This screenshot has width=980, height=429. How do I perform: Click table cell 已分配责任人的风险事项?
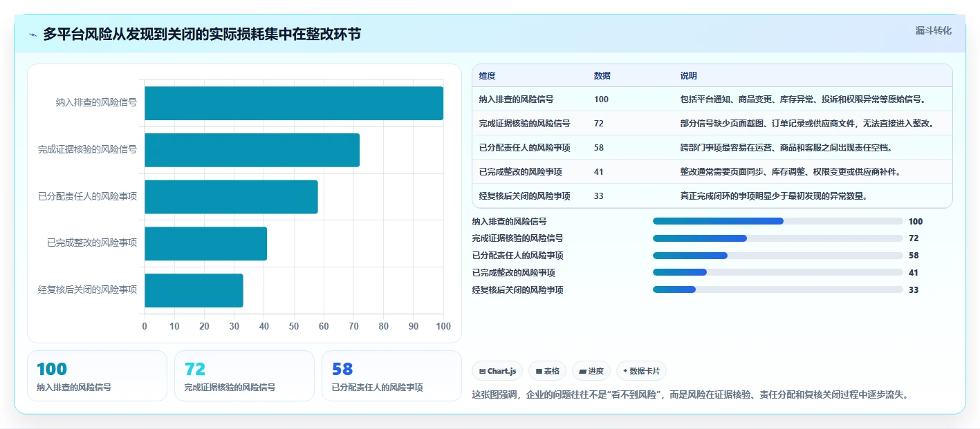pyautogui.click(x=524, y=148)
